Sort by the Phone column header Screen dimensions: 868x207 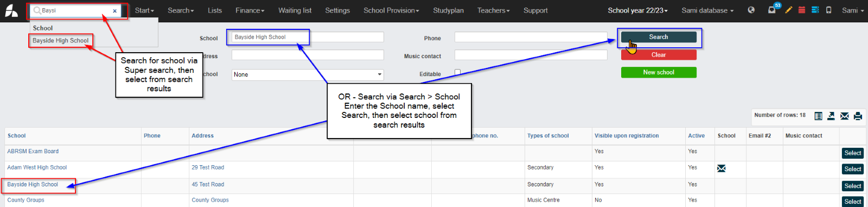click(152, 136)
